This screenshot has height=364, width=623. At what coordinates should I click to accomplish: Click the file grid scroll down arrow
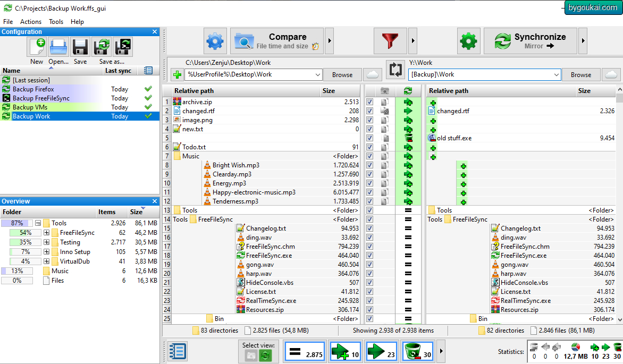click(619, 319)
